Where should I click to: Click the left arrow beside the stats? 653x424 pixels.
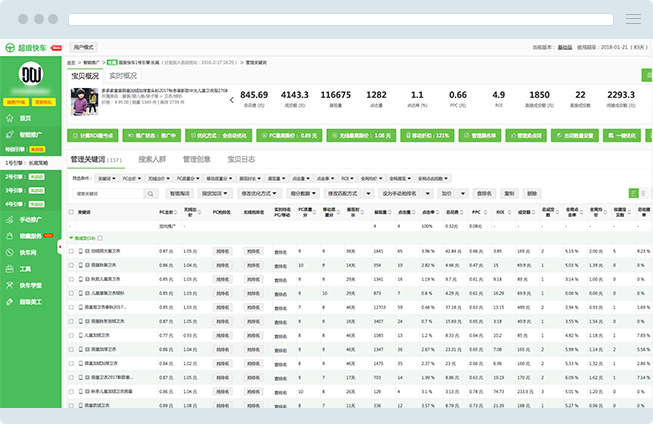click(x=232, y=99)
